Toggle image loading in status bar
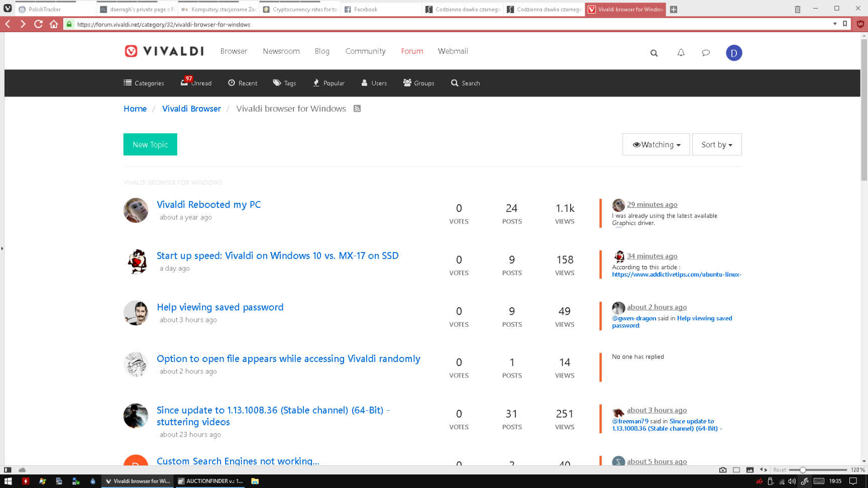Image resolution: width=868 pixels, height=488 pixels. [750, 470]
